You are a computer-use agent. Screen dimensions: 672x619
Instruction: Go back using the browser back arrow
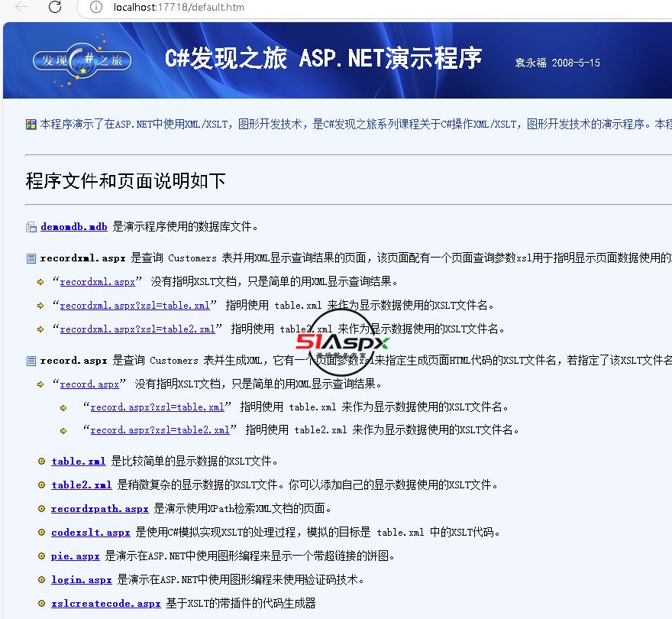click(21, 7)
